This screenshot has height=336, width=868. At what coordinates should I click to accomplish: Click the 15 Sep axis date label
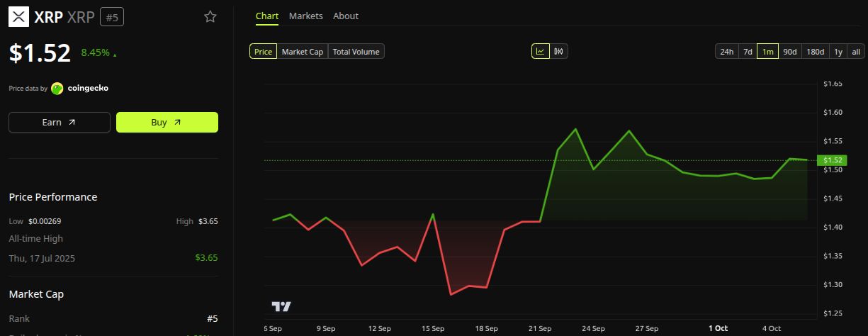point(433,328)
